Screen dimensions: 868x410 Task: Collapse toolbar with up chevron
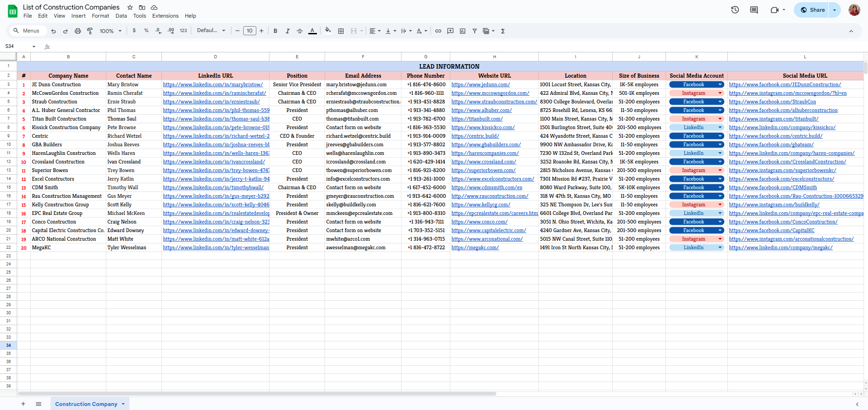tap(851, 31)
